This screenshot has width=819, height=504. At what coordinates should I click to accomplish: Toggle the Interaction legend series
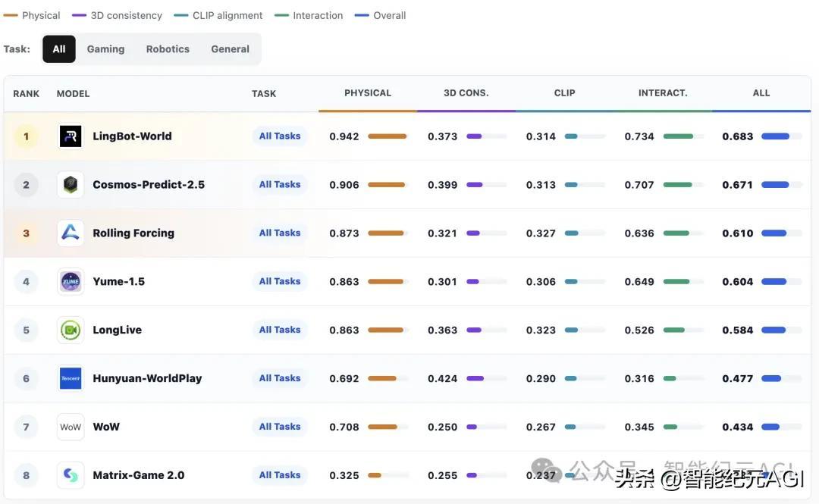click(x=309, y=16)
